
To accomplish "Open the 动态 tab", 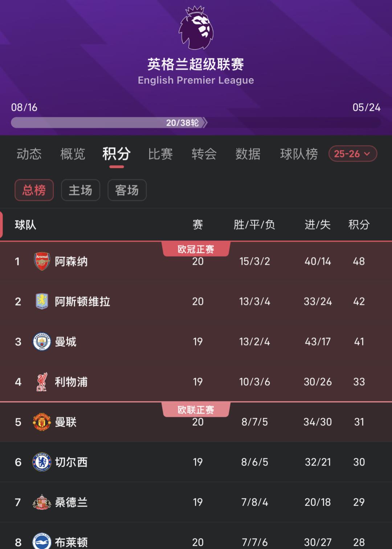I will coord(29,154).
